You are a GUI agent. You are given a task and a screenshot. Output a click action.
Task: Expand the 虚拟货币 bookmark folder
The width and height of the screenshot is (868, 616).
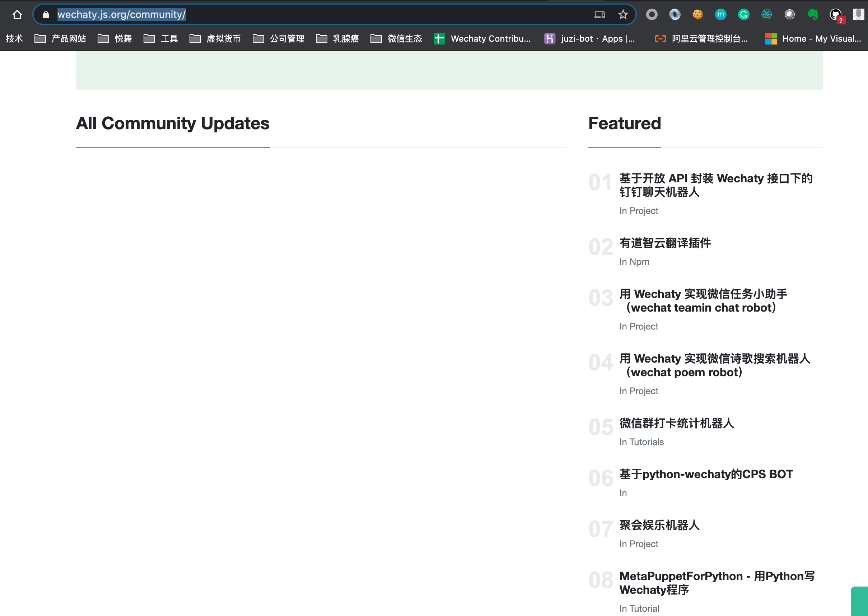click(215, 38)
